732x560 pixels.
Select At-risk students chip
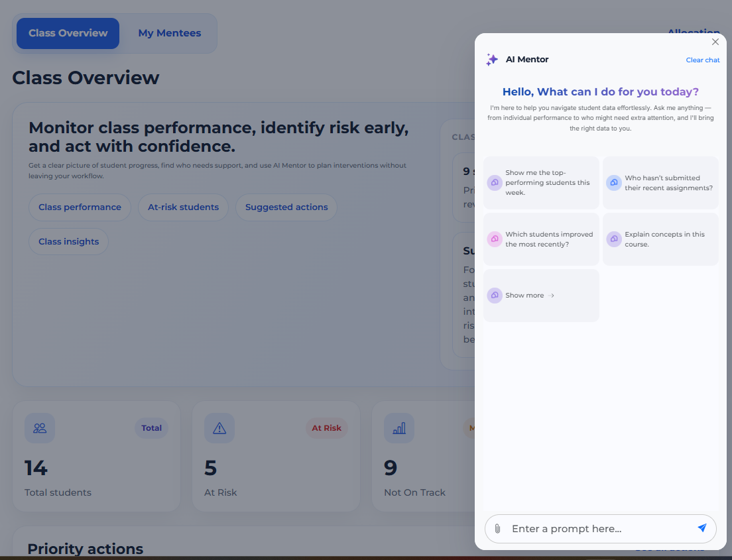[x=183, y=207]
